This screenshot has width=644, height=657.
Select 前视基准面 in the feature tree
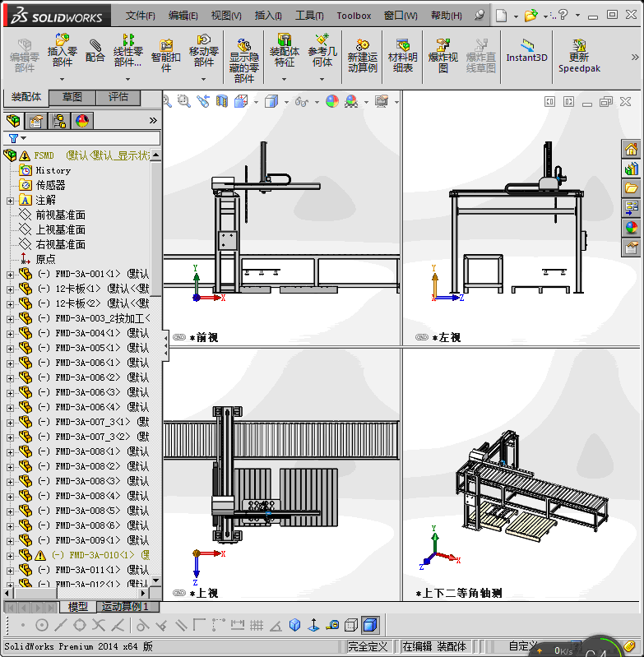[x=61, y=215]
